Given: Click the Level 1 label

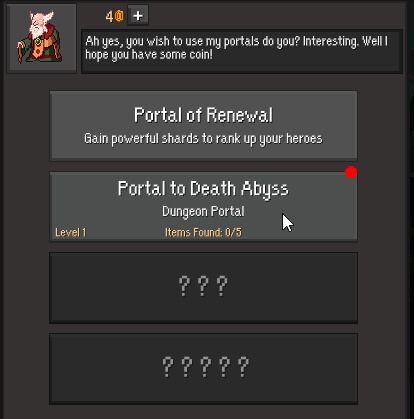Looking at the screenshot, I should click(x=71, y=232).
